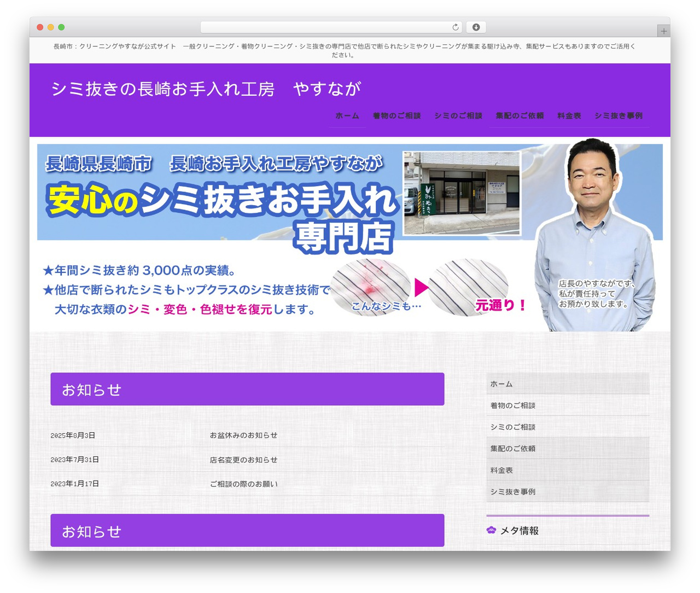This screenshot has width=700, height=593.
Task: Select 集配のご依頼 in the top navigation
Action: tap(520, 116)
